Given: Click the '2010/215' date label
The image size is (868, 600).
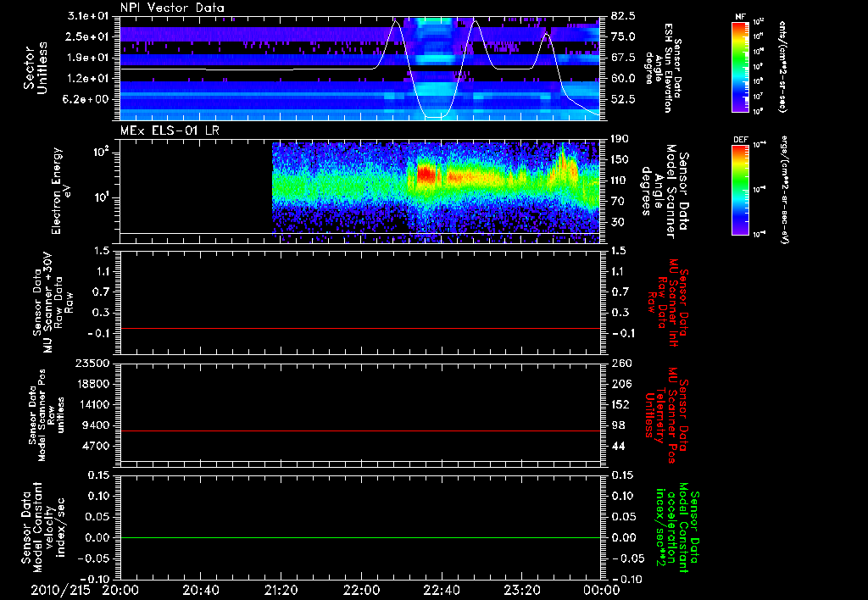Looking at the screenshot, I should coord(60,590).
